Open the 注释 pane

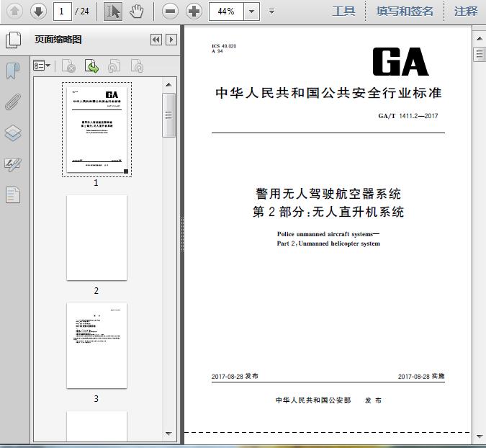point(466,12)
